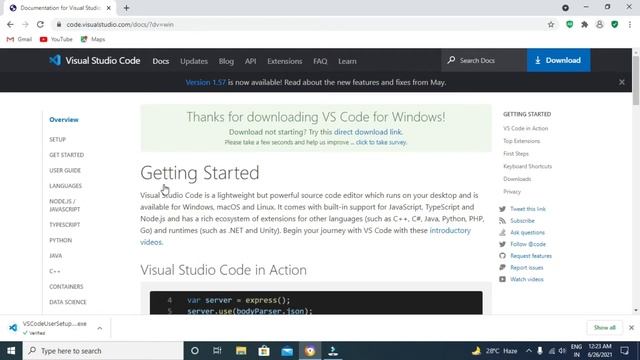
Task: Click Windows taskbar search box
Action: pos(103,351)
